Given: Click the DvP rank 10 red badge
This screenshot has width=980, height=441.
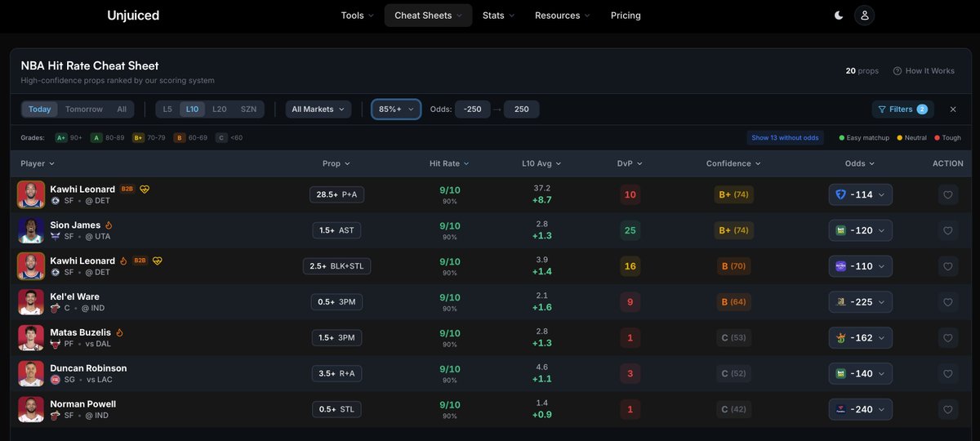Looking at the screenshot, I should tap(630, 194).
